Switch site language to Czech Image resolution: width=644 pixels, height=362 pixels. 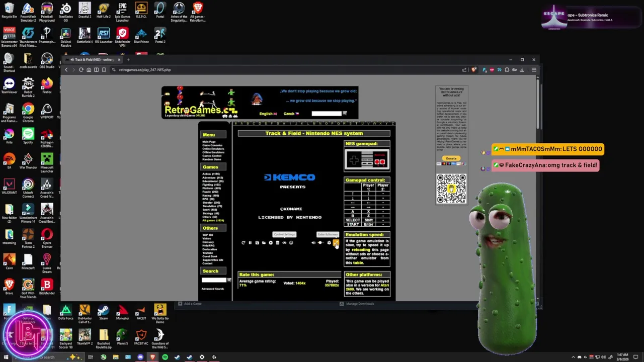tap(291, 114)
